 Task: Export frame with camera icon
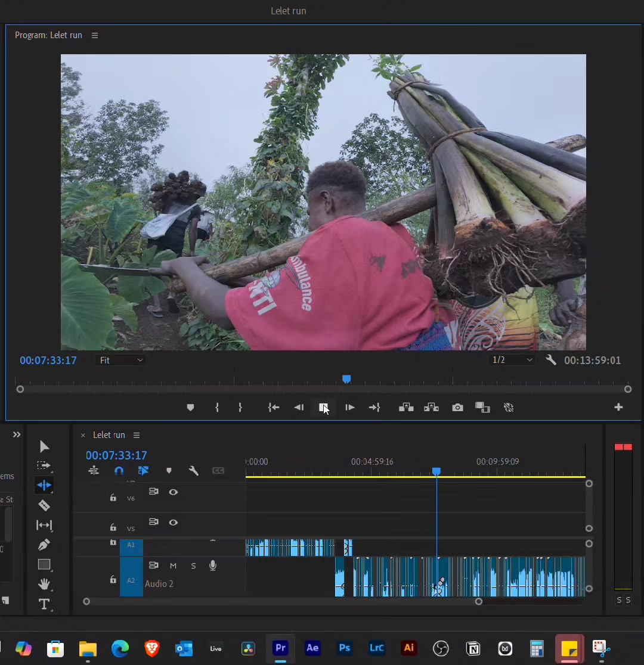tap(457, 408)
